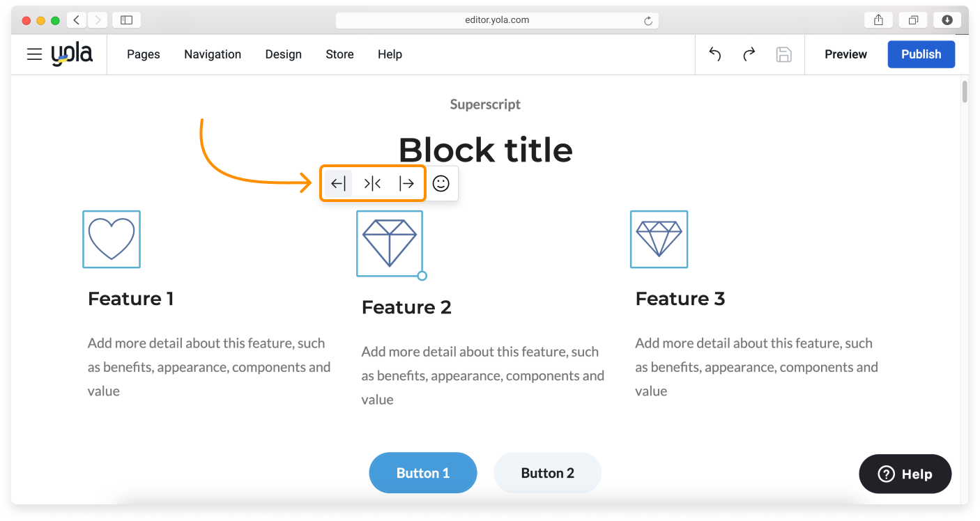This screenshot has height=521, width=980.
Task: Click the undo arrow
Action: pos(715,54)
